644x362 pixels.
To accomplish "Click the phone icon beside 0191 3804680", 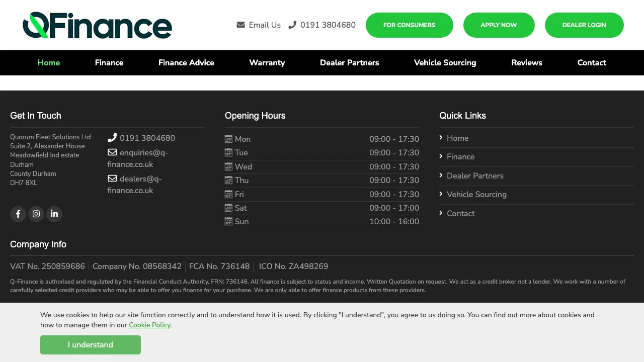I will pyautogui.click(x=292, y=25).
